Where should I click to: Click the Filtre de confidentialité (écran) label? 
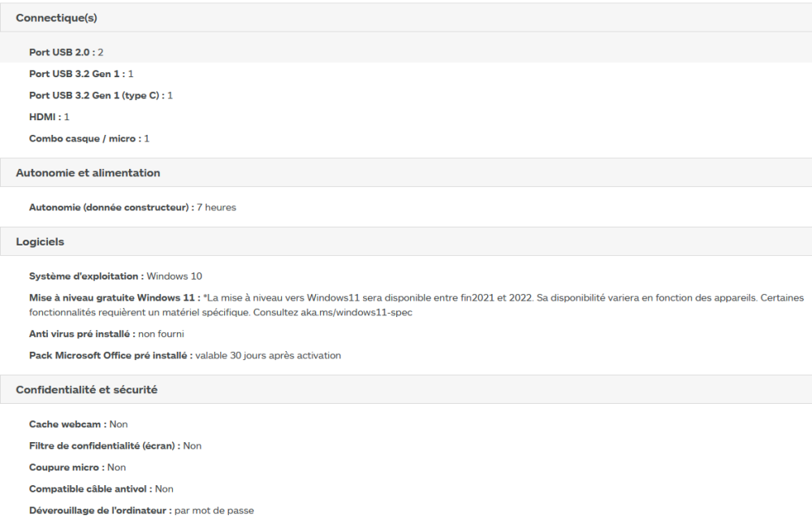click(105, 446)
